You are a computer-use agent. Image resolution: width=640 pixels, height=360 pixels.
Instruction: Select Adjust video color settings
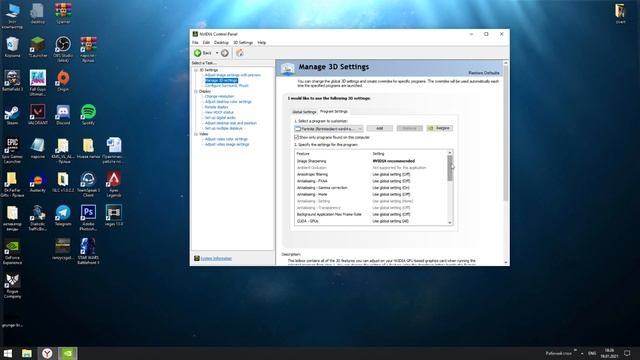pyautogui.click(x=226, y=139)
